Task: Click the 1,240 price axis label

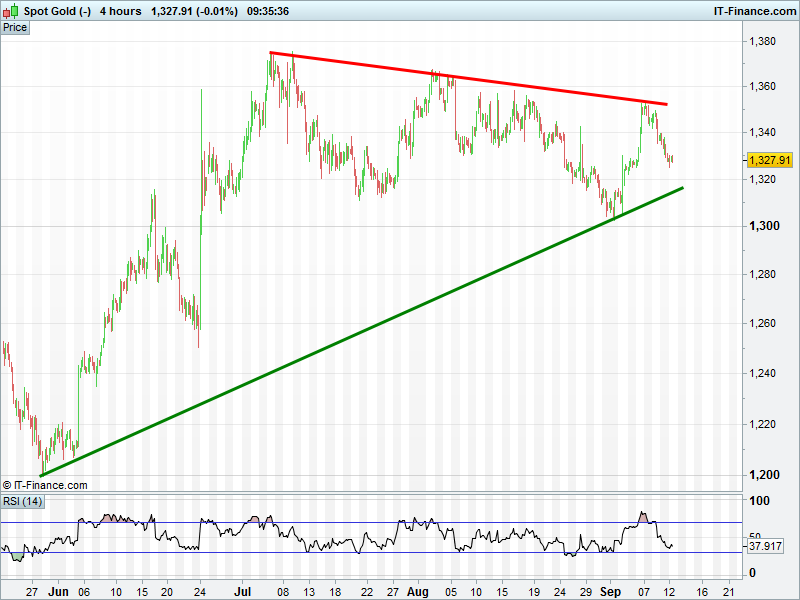Action: [762, 373]
